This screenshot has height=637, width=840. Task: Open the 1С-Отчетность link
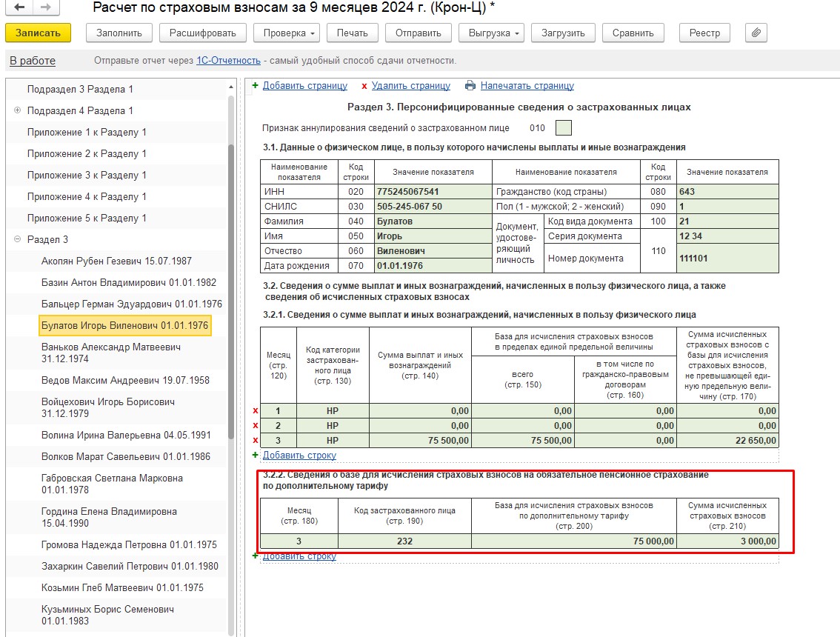[x=229, y=61]
